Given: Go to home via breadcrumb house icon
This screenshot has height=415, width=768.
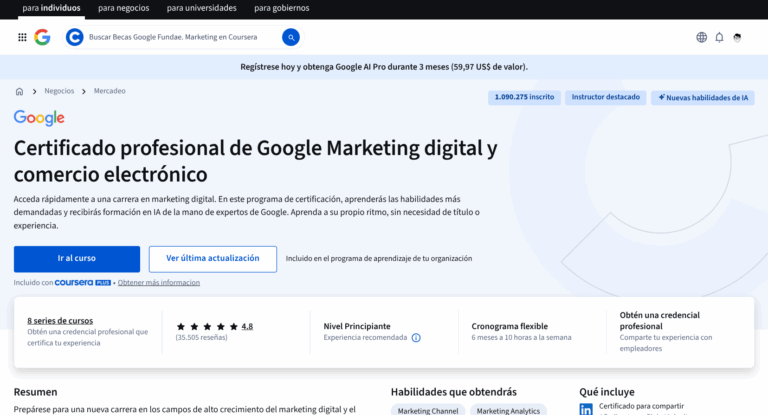Looking at the screenshot, I should [19, 92].
